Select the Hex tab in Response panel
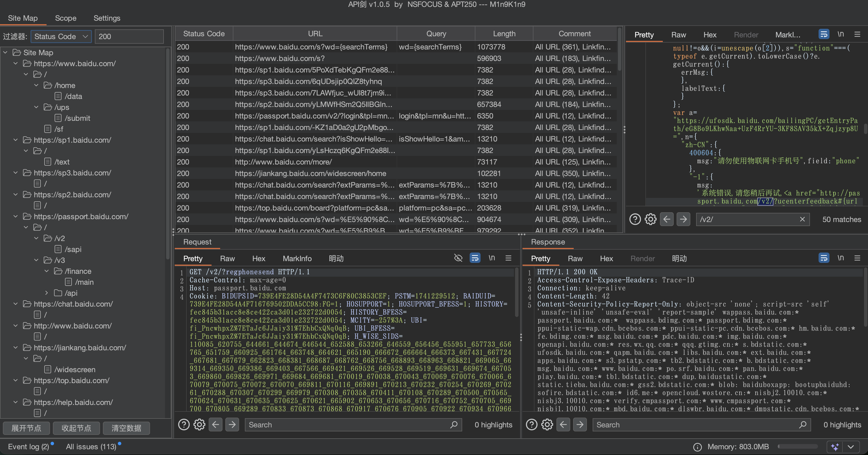This screenshot has width=868, height=455. (606, 258)
